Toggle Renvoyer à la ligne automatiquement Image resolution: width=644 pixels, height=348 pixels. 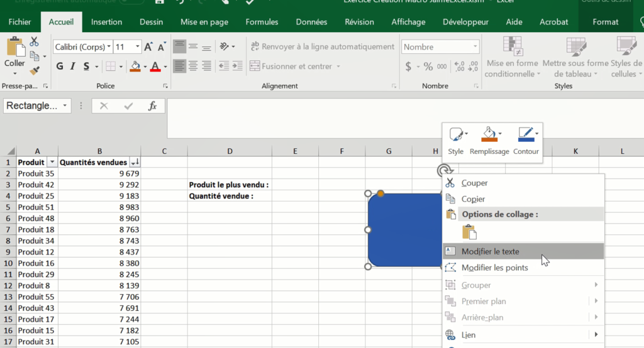[x=322, y=46]
